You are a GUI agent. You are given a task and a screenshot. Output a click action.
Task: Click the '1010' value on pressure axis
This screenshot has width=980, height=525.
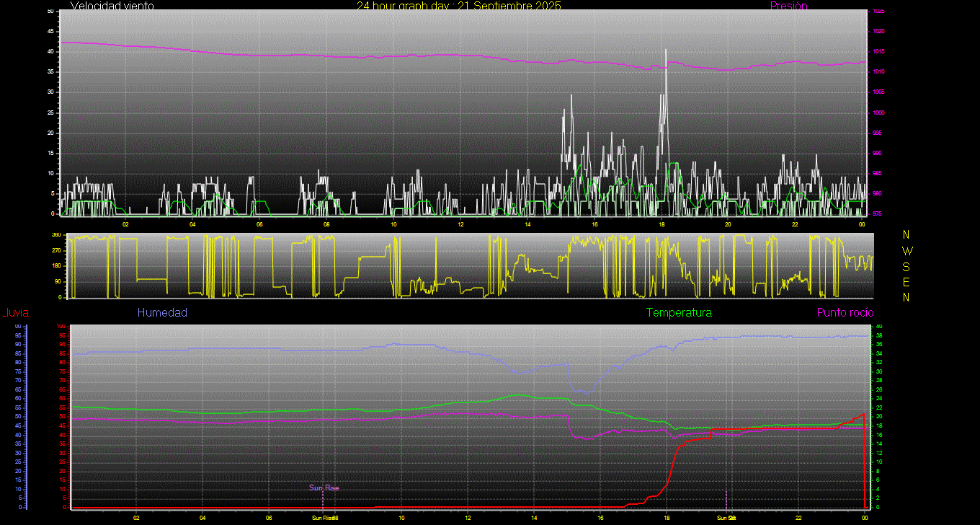click(879, 72)
